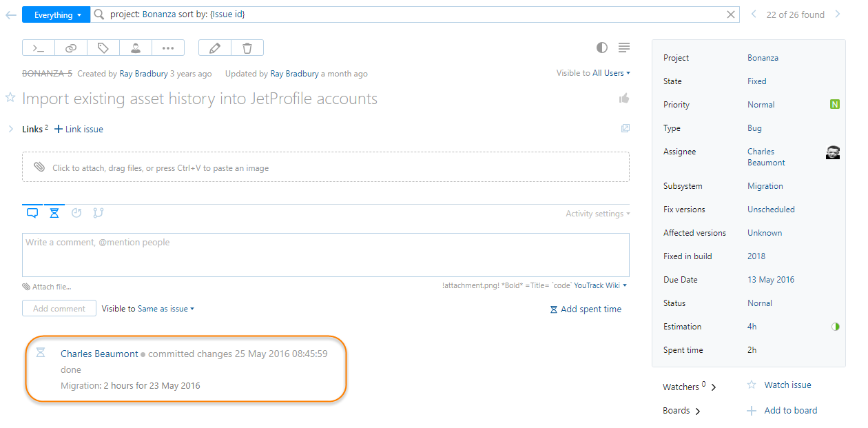Toggle the contrast view icon
The height and width of the screenshot is (428, 868).
pyautogui.click(x=601, y=48)
